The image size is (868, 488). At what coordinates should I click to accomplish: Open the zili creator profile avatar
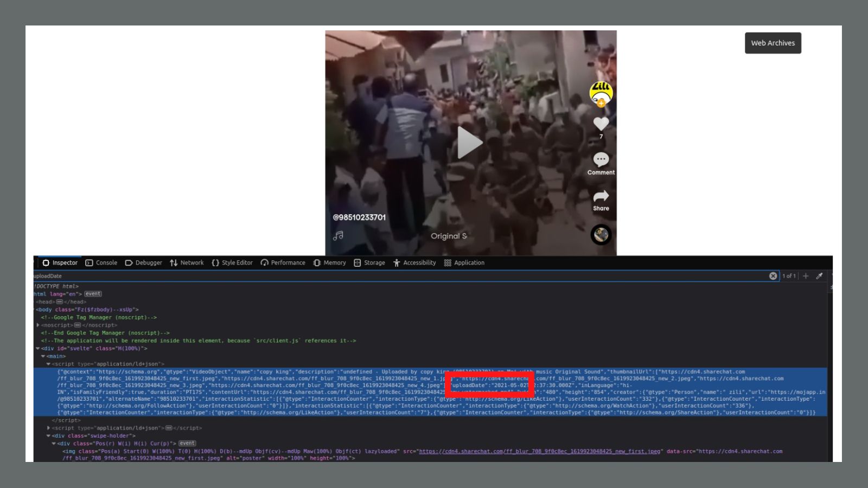(x=601, y=94)
